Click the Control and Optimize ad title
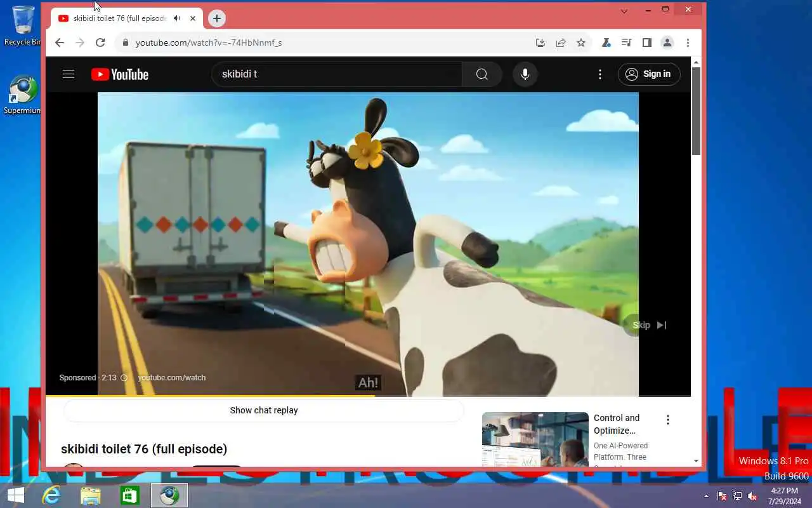Image resolution: width=812 pixels, height=508 pixels. click(617, 424)
